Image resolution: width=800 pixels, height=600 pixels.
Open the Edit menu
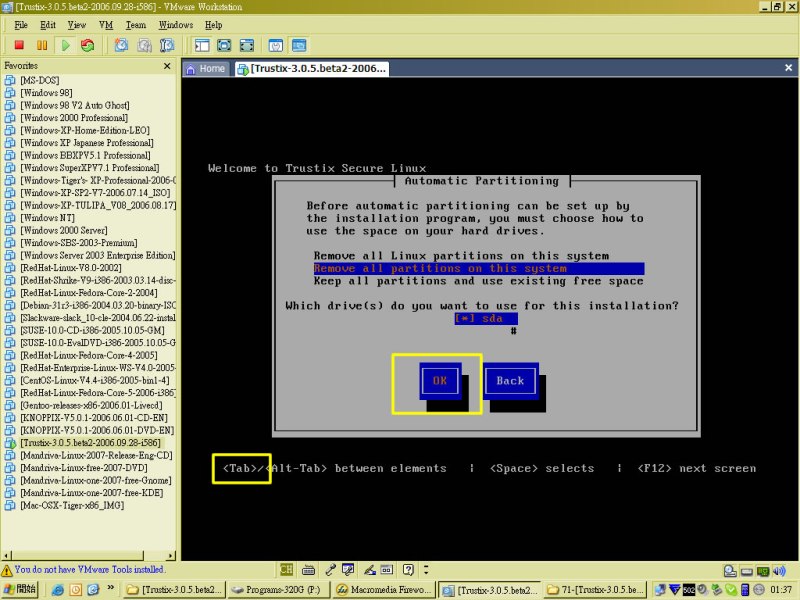[x=47, y=25]
